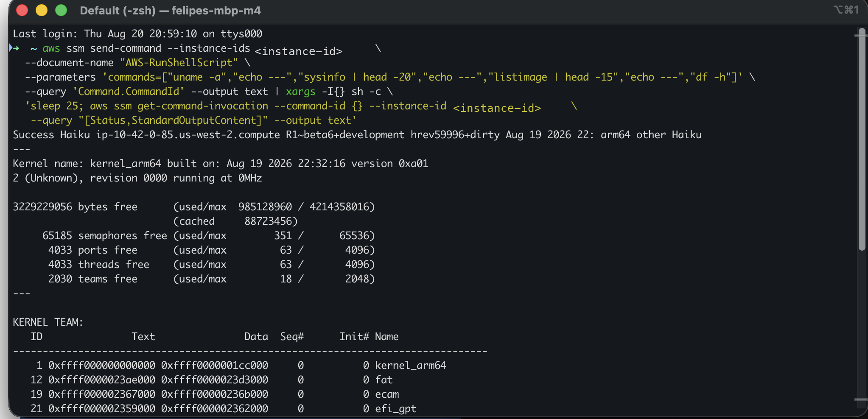Click the 'Last login: Thu Aug 20' line
The image size is (868, 419).
(137, 34)
